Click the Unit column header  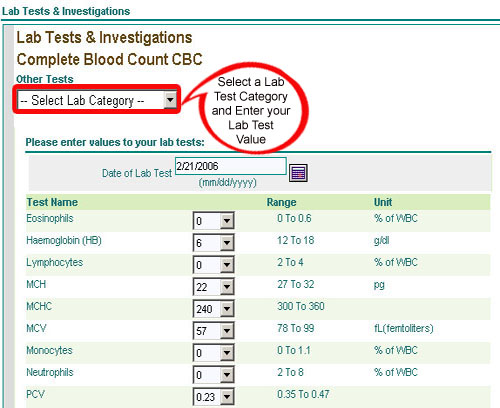pyautogui.click(x=383, y=202)
